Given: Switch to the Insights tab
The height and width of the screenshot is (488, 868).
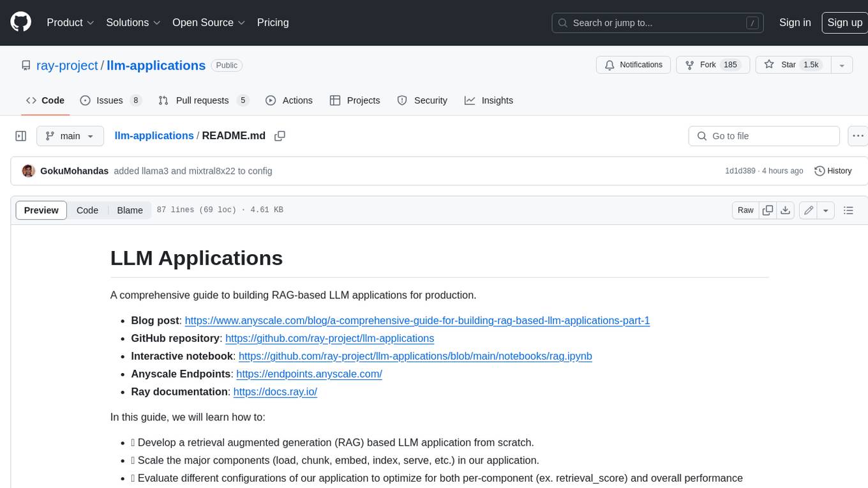Looking at the screenshot, I should pos(489,100).
